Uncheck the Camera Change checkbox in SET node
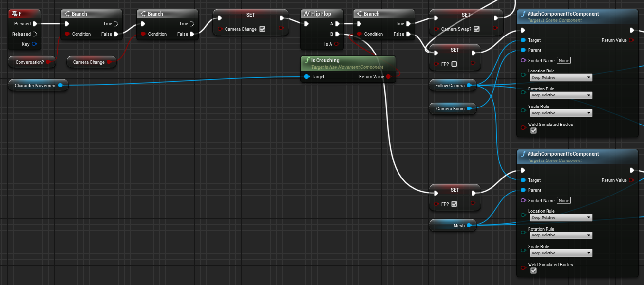The image size is (644, 285). tap(263, 29)
